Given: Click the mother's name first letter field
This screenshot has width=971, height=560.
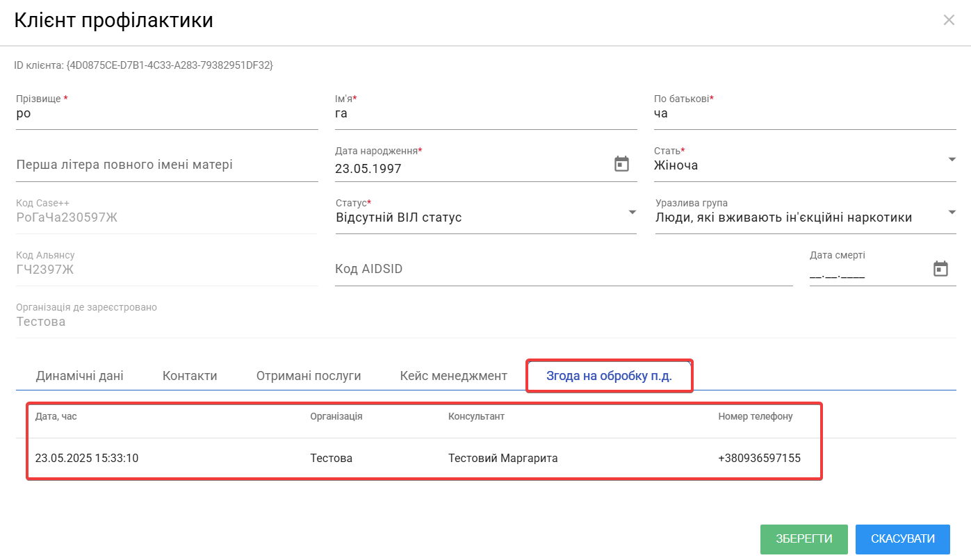Looking at the screenshot, I should click(x=167, y=165).
